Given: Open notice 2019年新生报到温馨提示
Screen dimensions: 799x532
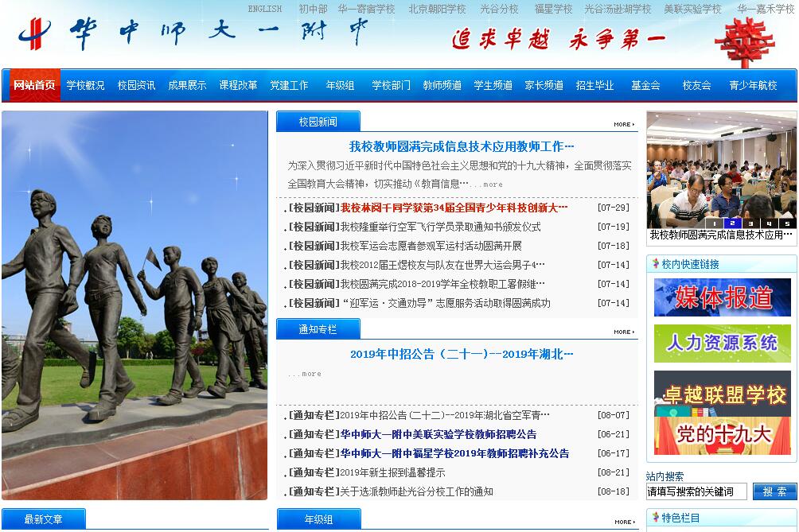Looking at the screenshot, I should point(392,472).
